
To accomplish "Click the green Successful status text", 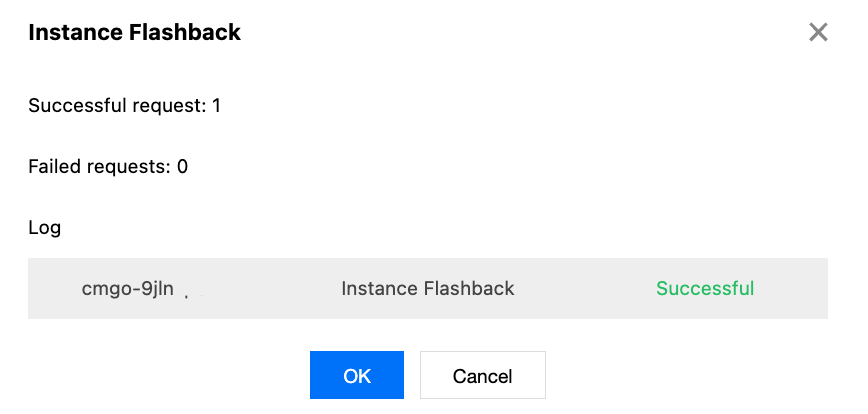I will click(705, 289).
